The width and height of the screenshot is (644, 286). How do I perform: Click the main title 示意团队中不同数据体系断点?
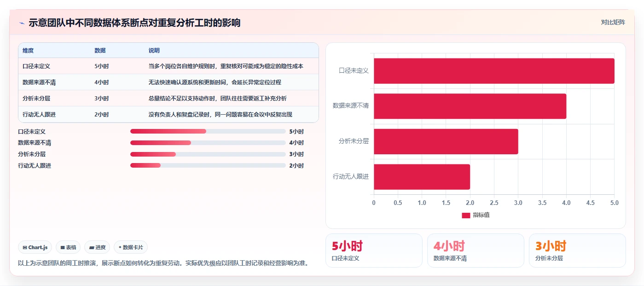click(x=134, y=23)
